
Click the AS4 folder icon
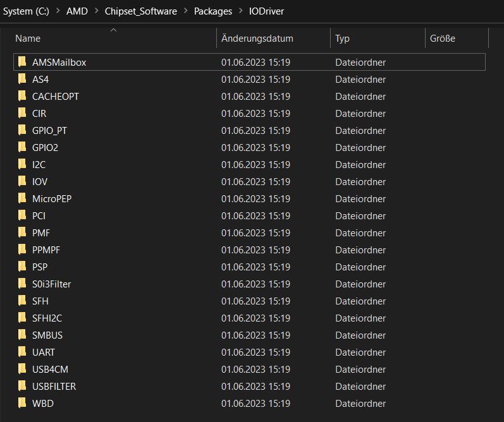point(22,79)
